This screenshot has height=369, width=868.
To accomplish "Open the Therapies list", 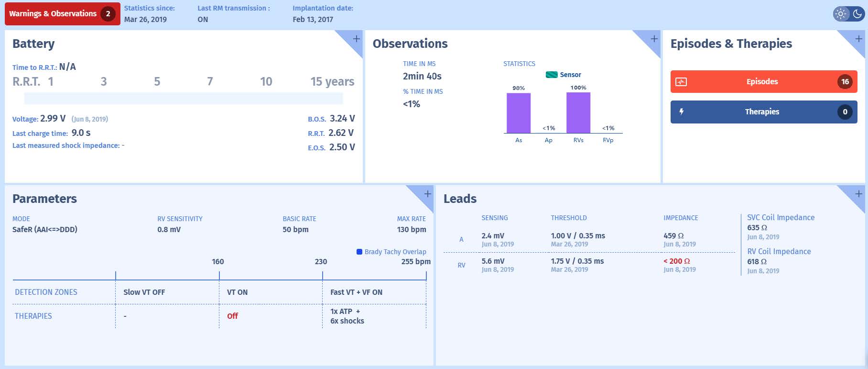I will coord(762,112).
